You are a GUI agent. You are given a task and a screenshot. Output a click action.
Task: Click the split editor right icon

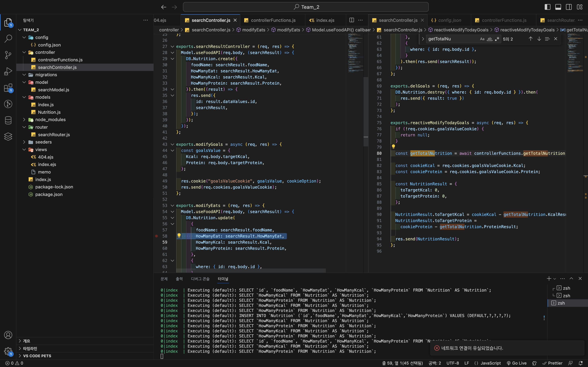click(x=351, y=20)
